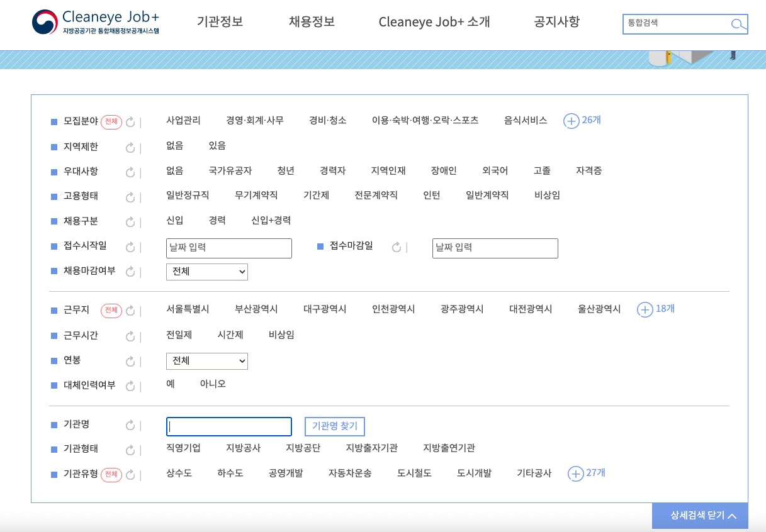Click the 접수시작일 date input field

(229, 248)
